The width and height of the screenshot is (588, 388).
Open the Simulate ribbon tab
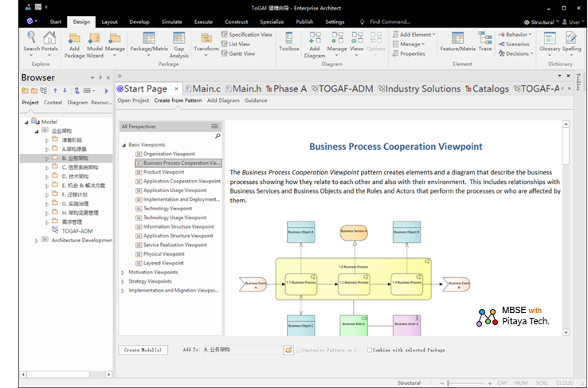click(172, 22)
